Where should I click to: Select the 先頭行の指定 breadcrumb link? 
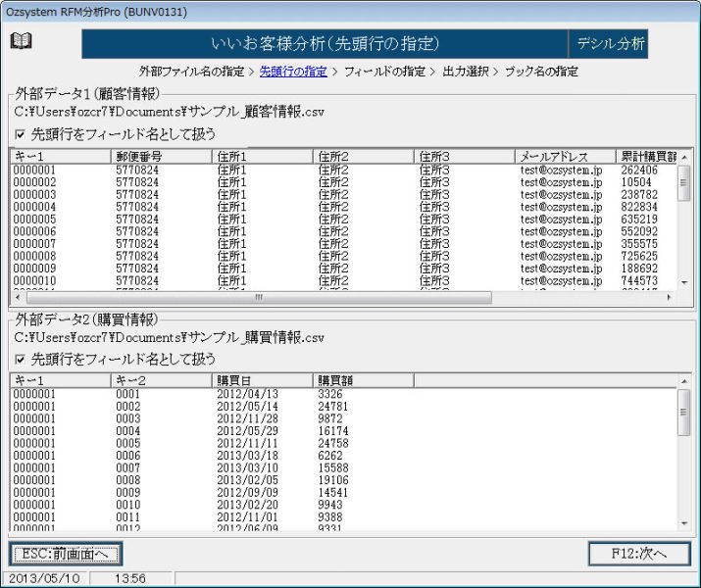click(293, 72)
